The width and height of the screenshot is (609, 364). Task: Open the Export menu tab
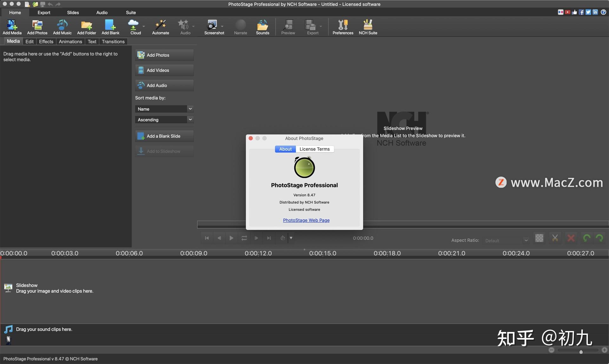(44, 12)
